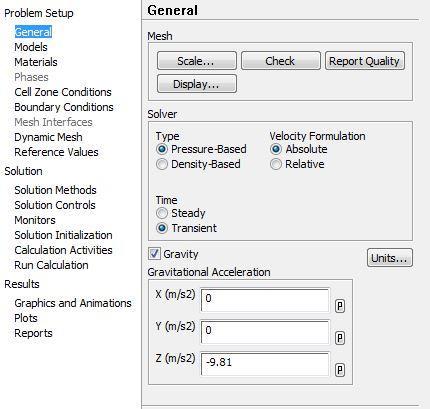Viewport: 430px width, 409px height.
Task: Open Reference Values page
Action: 56,152
